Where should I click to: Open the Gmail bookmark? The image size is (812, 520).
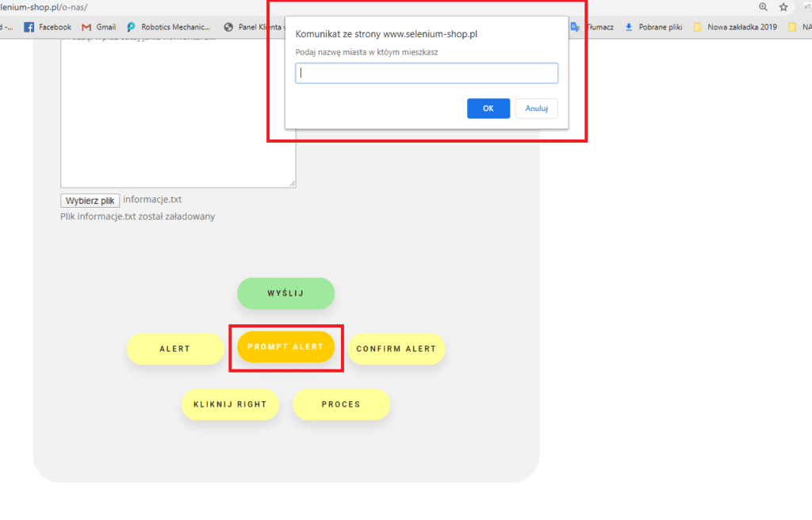pos(98,27)
